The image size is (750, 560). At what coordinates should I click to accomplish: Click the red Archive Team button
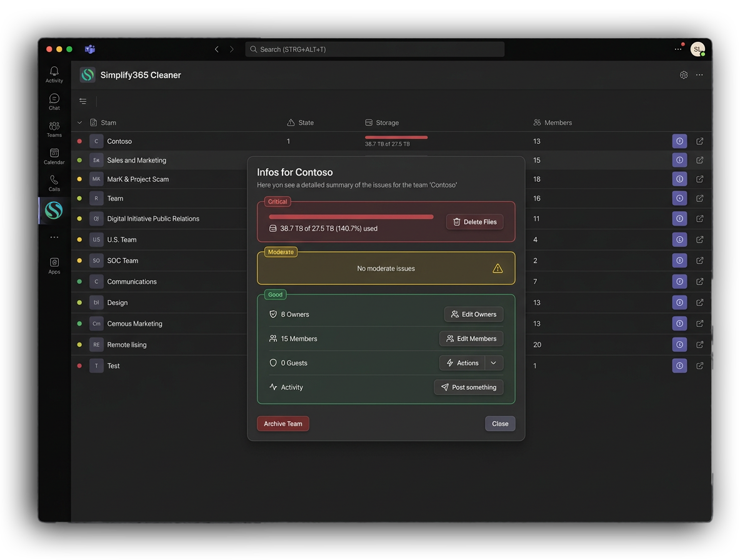click(x=282, y=424)
